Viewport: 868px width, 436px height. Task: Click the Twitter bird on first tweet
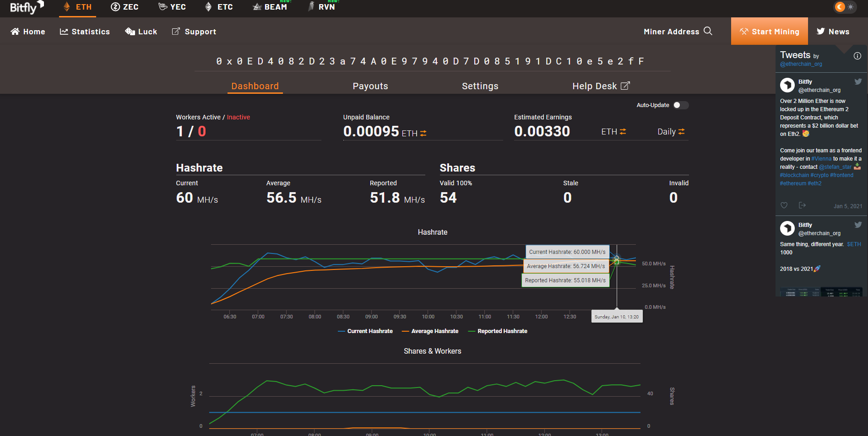coord(858,81)
